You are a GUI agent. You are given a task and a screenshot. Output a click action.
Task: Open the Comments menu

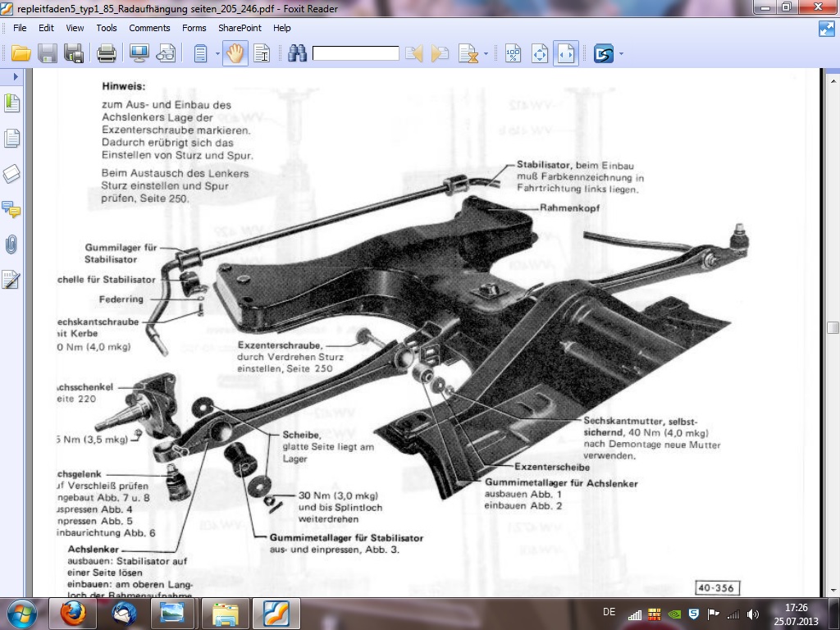pyautogui.click(x=149, y=28)
